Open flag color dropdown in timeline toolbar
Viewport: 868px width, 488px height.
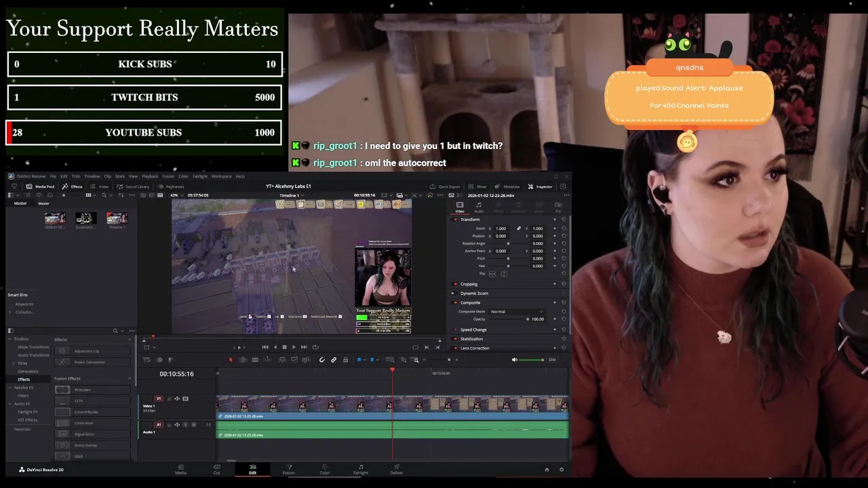[365, 360]
